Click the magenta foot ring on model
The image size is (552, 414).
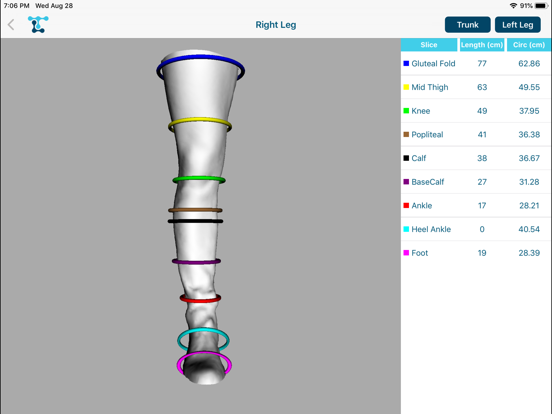pos(204,354)
